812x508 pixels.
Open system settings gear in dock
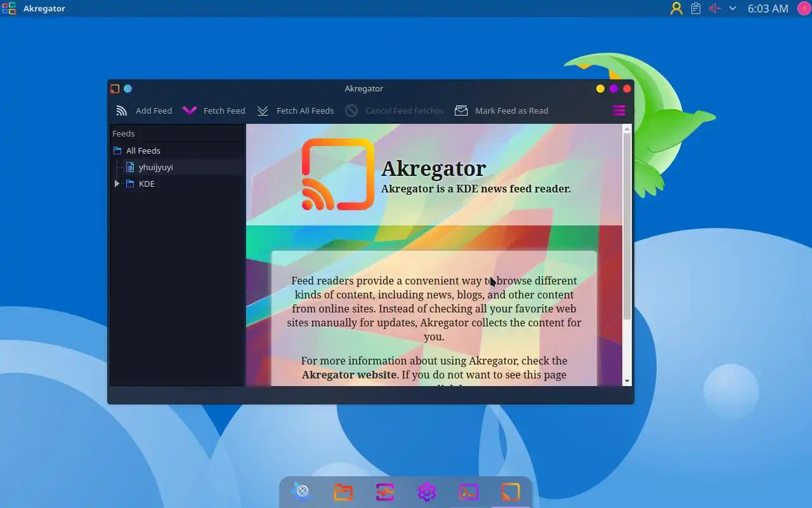tap(426, 491)
